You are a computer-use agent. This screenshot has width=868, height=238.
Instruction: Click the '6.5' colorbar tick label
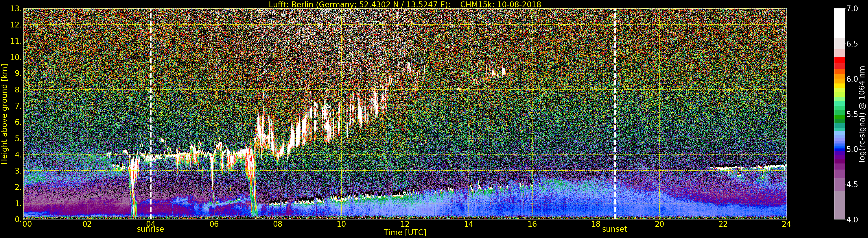852,44
